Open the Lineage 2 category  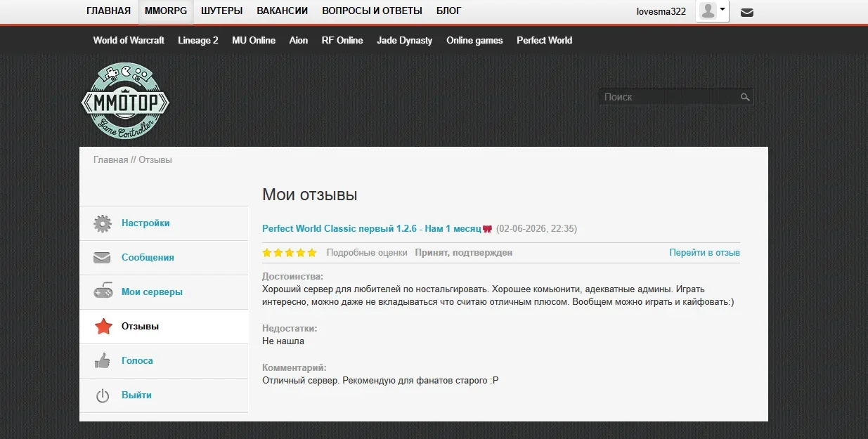(x=198, y=40)
